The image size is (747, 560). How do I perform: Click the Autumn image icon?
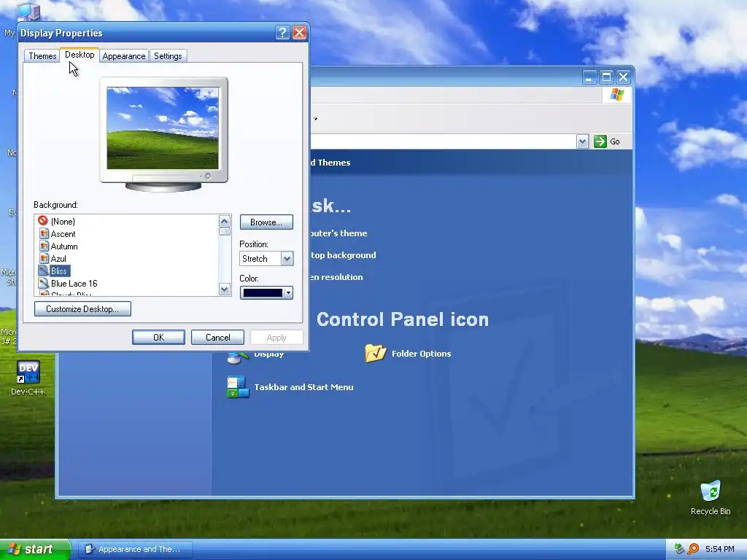pyautogui.click(x=44, y=246)
